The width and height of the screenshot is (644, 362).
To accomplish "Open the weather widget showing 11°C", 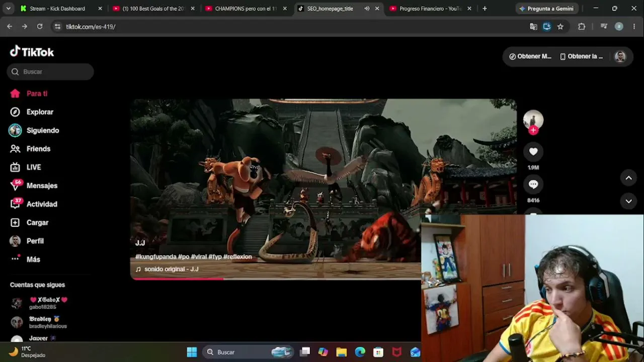I will [x=28, y=352].
